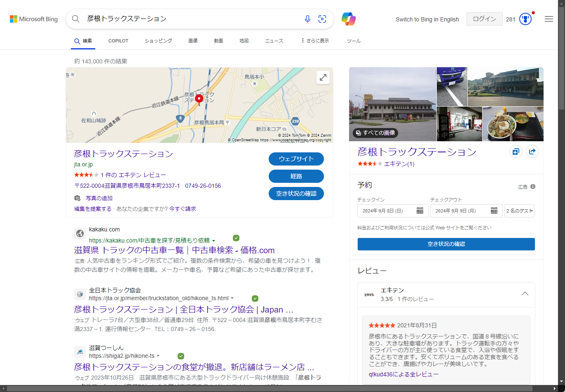The image size is (565, 392).
Task: Open the hamburger settings menu
Action: tap(549, 19)
